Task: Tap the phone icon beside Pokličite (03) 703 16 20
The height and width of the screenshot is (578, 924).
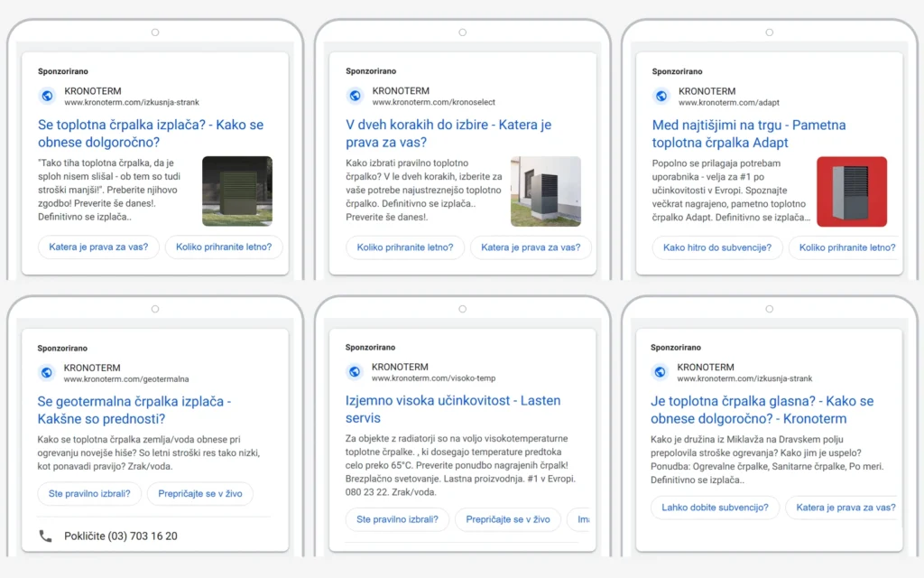Action: point(45,536)
